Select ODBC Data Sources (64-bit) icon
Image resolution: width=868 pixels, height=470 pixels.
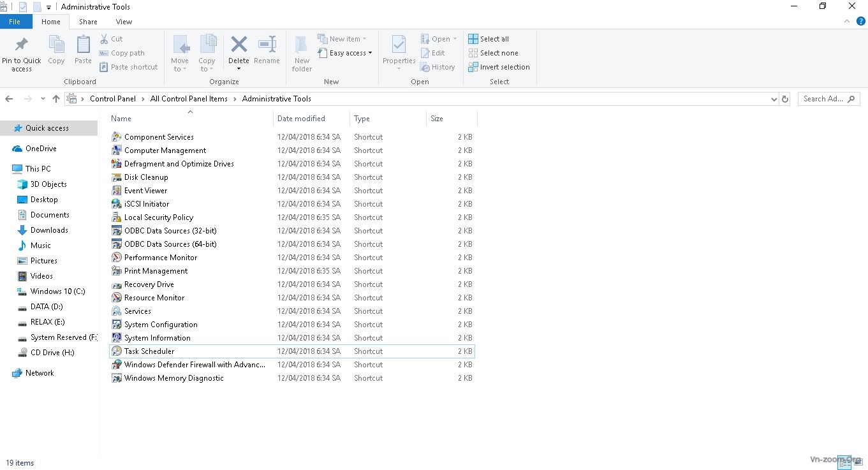click(116, 244)
